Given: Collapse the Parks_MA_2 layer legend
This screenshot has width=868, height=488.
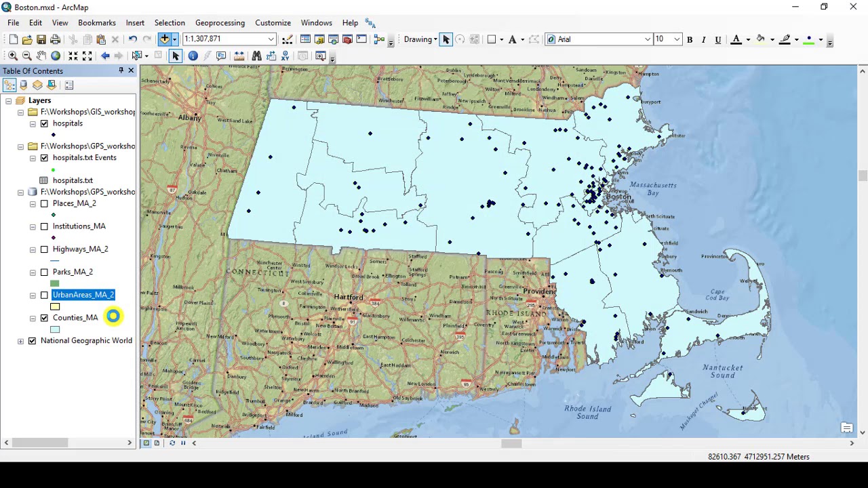Looking at the screenshot, I should (33, 272).
